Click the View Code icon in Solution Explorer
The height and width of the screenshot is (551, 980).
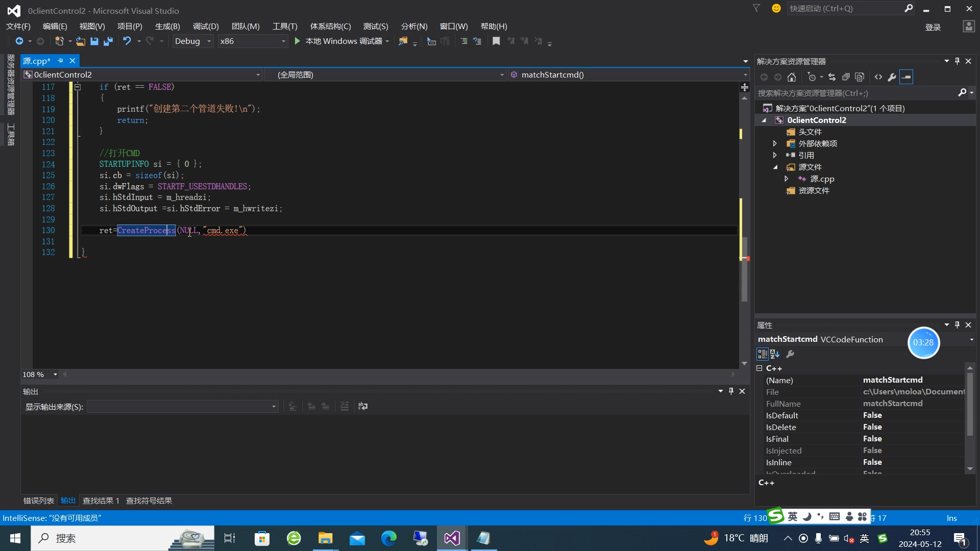coord(878,78)
